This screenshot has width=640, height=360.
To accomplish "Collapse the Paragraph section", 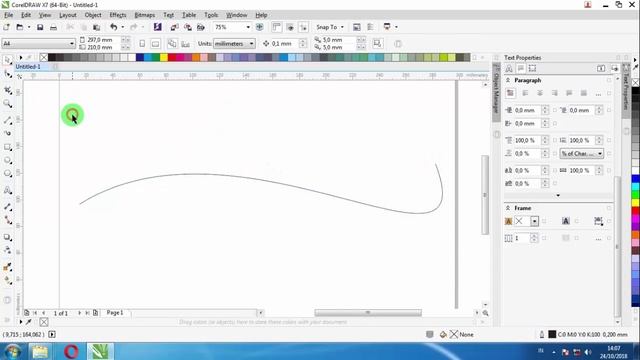I will tap(508, 80).
